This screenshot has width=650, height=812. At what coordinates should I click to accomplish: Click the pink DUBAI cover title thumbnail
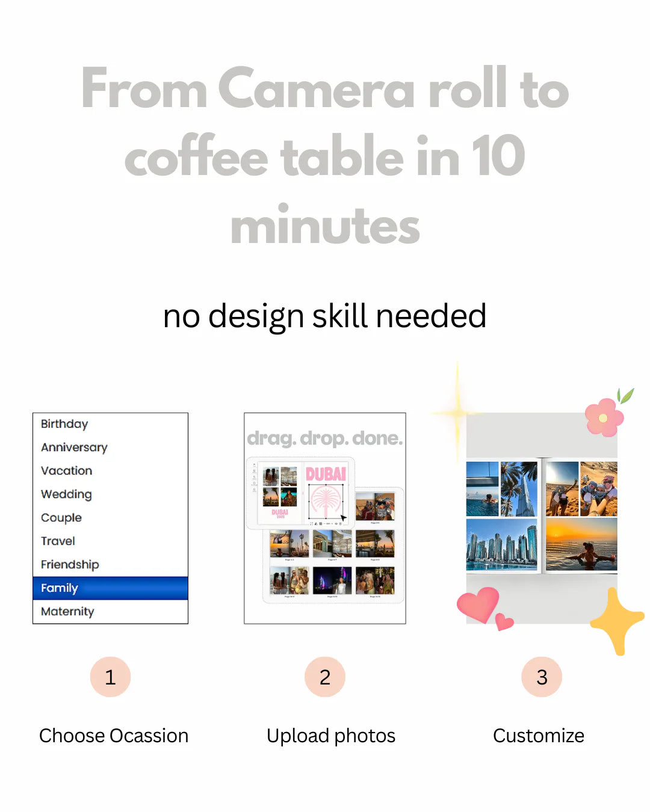tap(326, 474)
